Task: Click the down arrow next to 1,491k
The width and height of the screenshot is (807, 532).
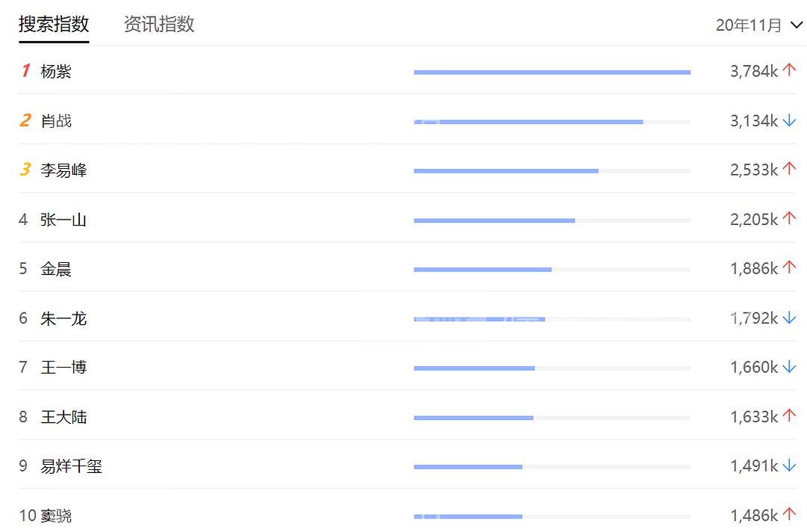Action: pos(790,466)
